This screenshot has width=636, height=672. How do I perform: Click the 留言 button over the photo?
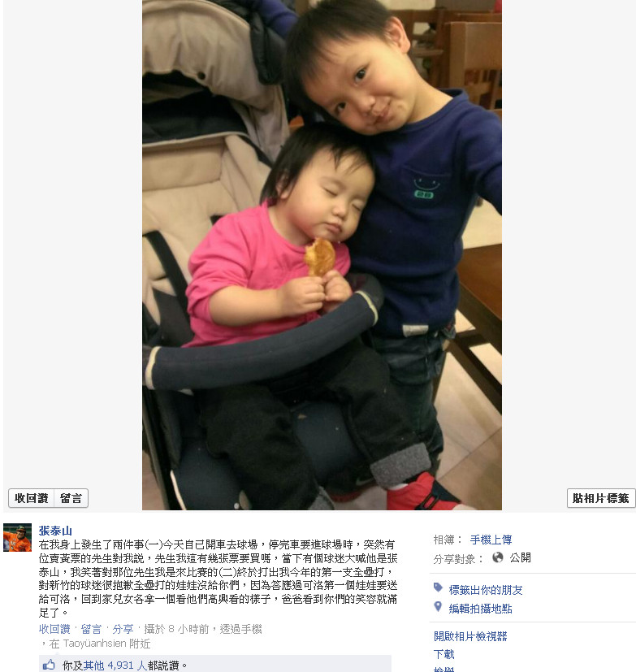coord(71,498)
